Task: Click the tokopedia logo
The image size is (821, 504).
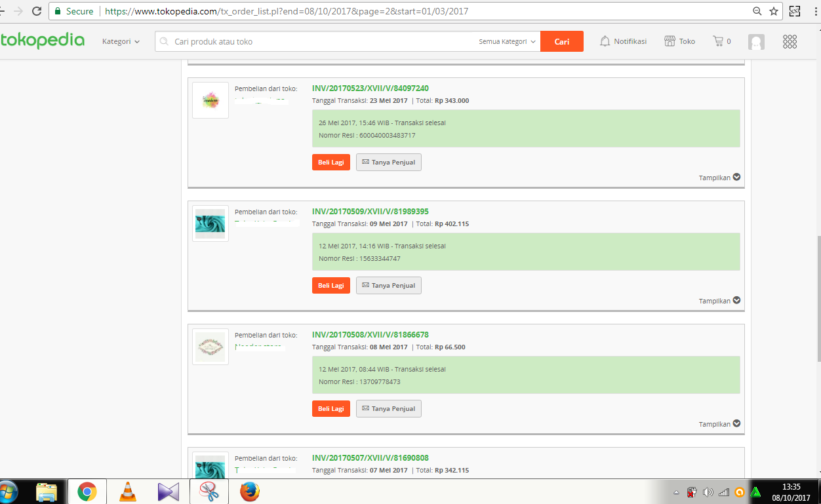Action: [43, 41]
